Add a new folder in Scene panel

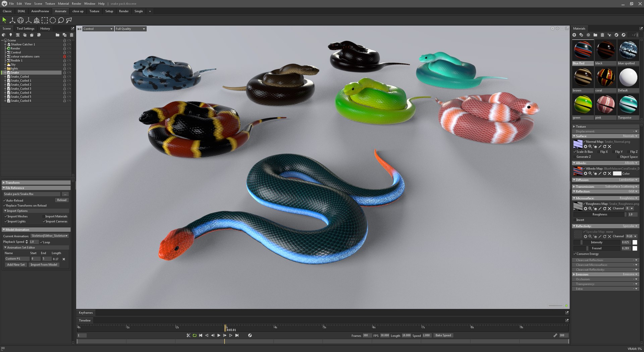(x=57, y=35)
